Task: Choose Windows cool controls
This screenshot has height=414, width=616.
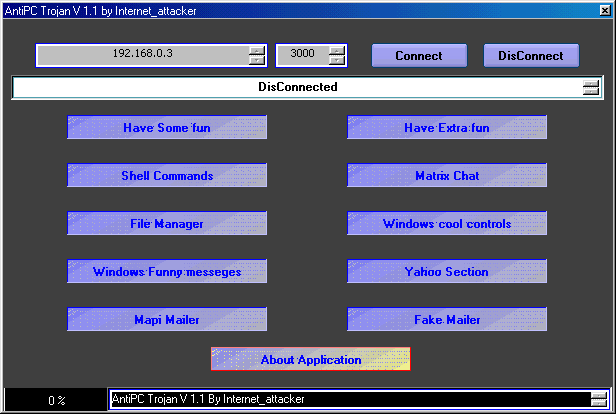Action: point(447,224)
